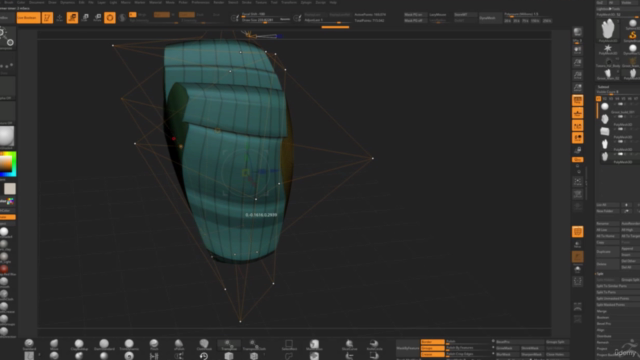Pick a color in the color picker

8,164
